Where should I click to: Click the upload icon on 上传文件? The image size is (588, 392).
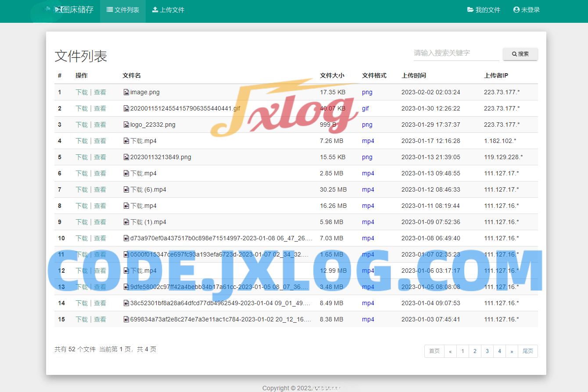(x=155, y=9)
